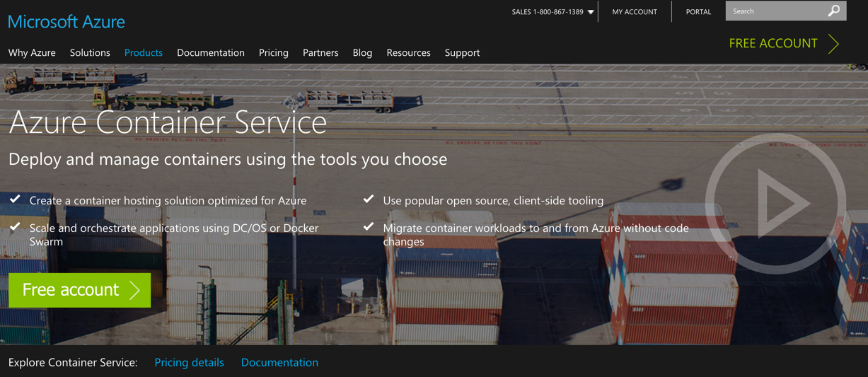868x377 pixels.
Task: Open the MY ACCOUNT link
Action: (x=635, y=12)
